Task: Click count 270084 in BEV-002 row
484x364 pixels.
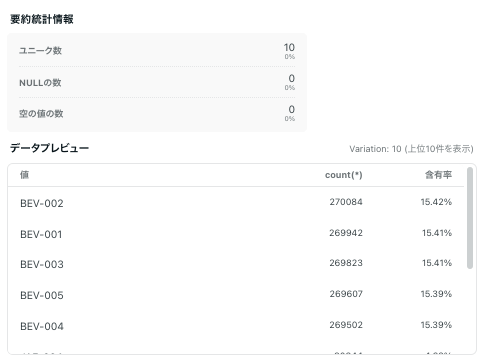Action: (346, 202)
